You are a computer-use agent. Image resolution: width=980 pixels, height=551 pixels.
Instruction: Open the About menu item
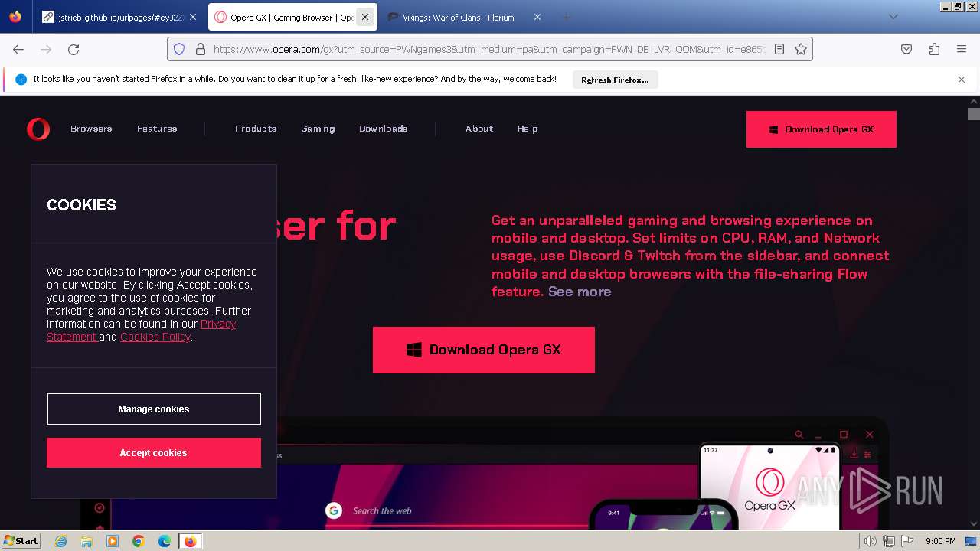pos(479,129)
